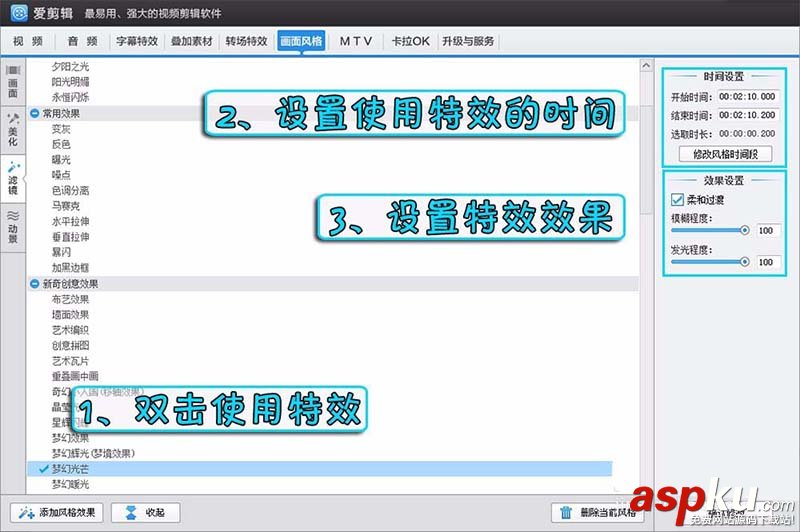This screenshot has height=532, width=800.
Task: Select 墙面效果 effect
Action: coord(70,315)
